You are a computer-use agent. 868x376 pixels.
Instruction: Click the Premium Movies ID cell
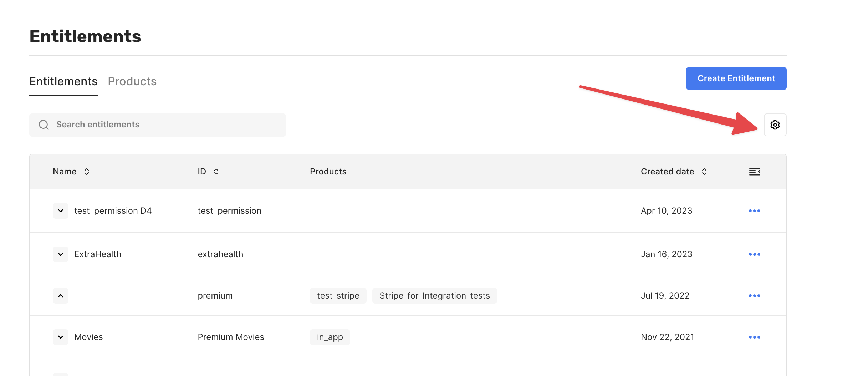(231, 337)
